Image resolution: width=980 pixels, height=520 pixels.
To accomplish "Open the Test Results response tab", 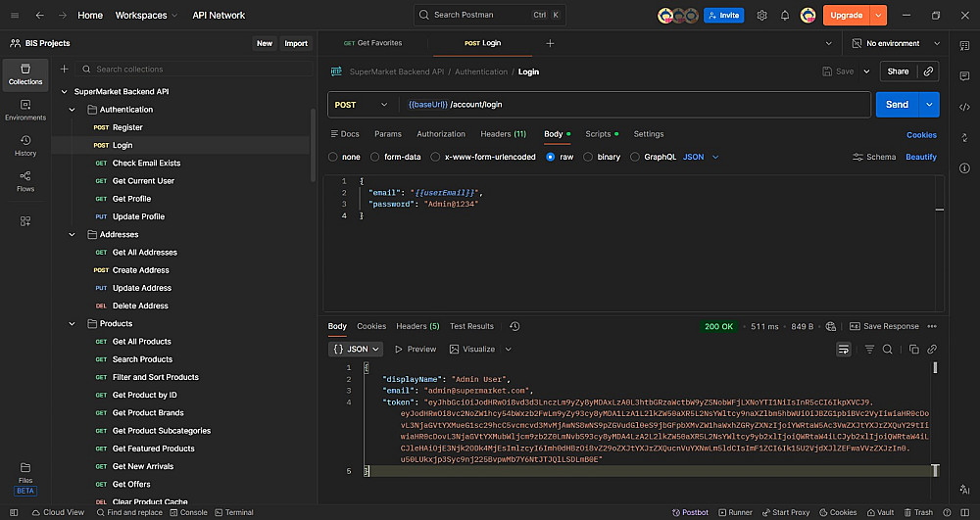I will (471, 326).
